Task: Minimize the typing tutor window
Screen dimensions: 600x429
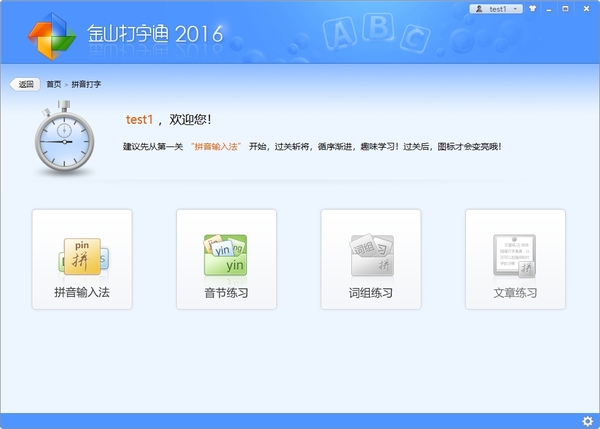Action: coord(551,8)
